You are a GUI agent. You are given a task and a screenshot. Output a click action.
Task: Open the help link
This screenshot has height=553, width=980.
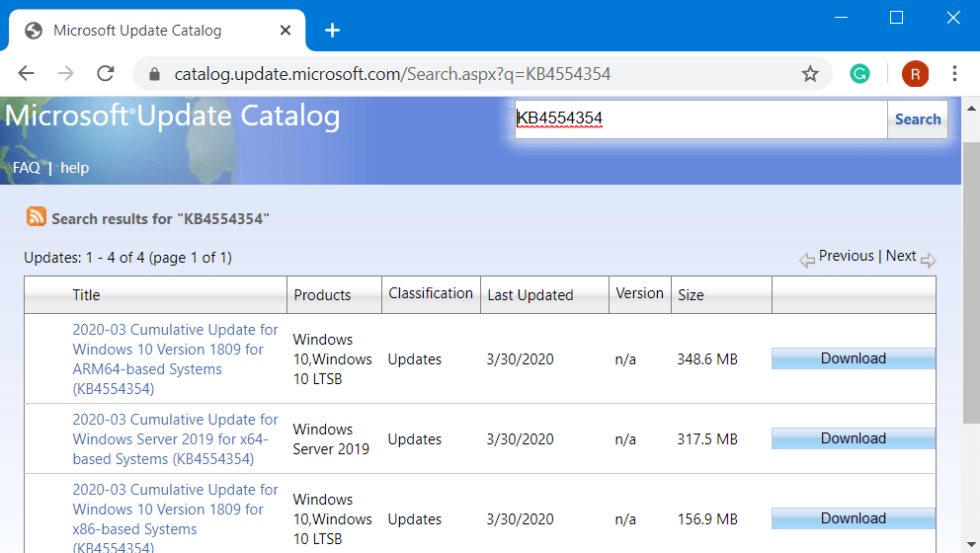click(74, 168)
